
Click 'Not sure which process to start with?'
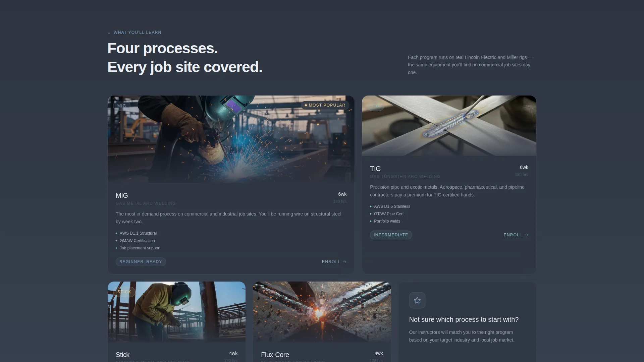[464, 320]
